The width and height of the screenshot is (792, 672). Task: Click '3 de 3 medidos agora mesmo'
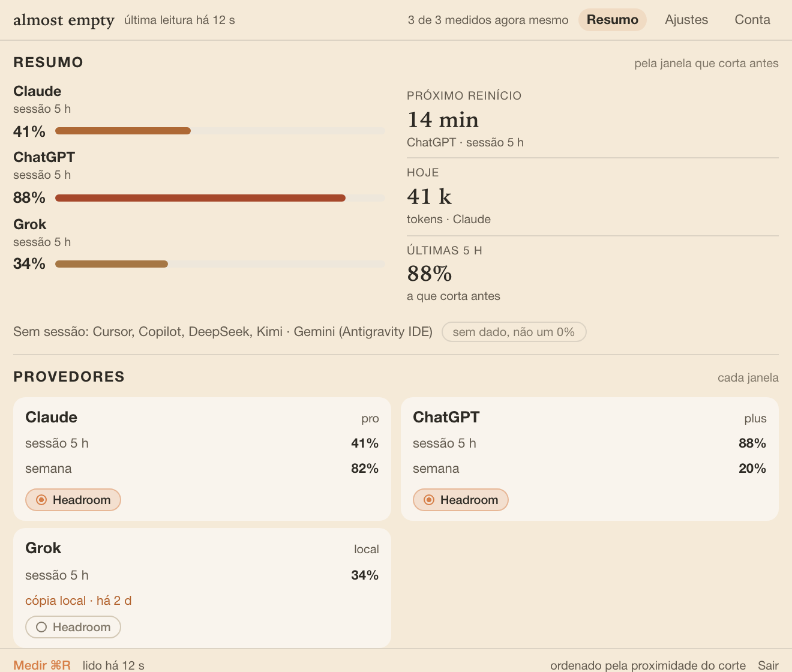488,20
